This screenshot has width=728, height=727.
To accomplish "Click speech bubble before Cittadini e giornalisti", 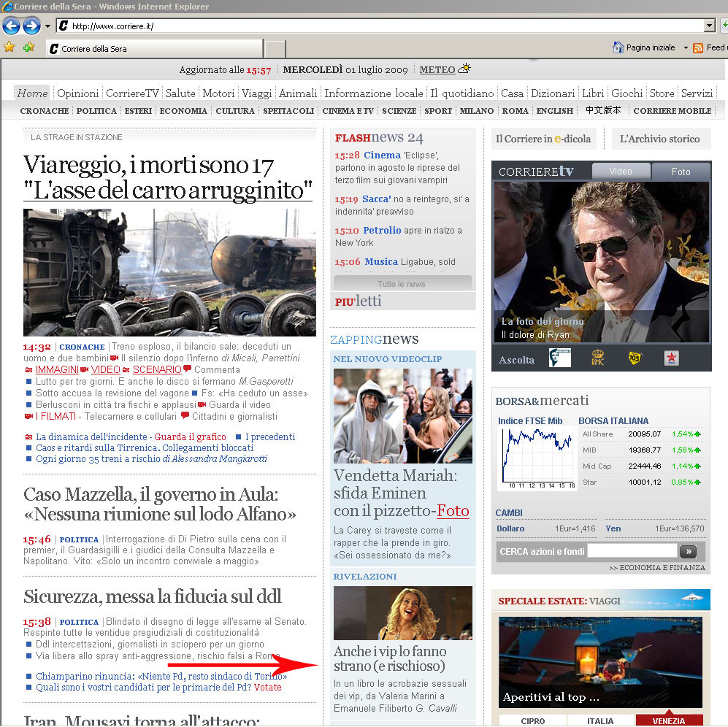I will coord(185,415).
